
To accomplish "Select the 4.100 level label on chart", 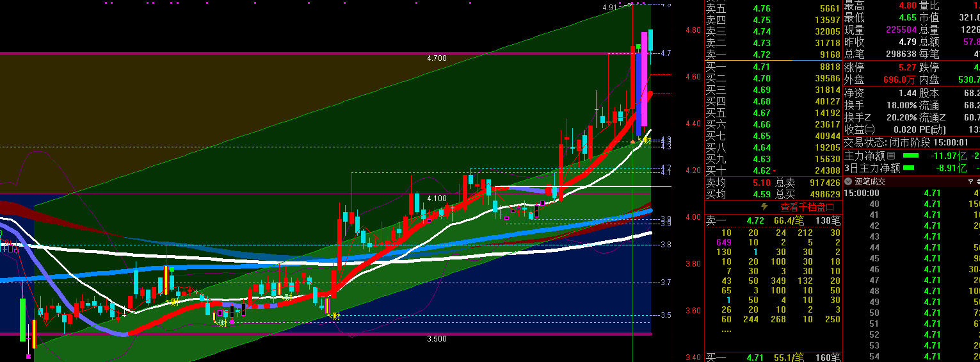I will 437,199.
